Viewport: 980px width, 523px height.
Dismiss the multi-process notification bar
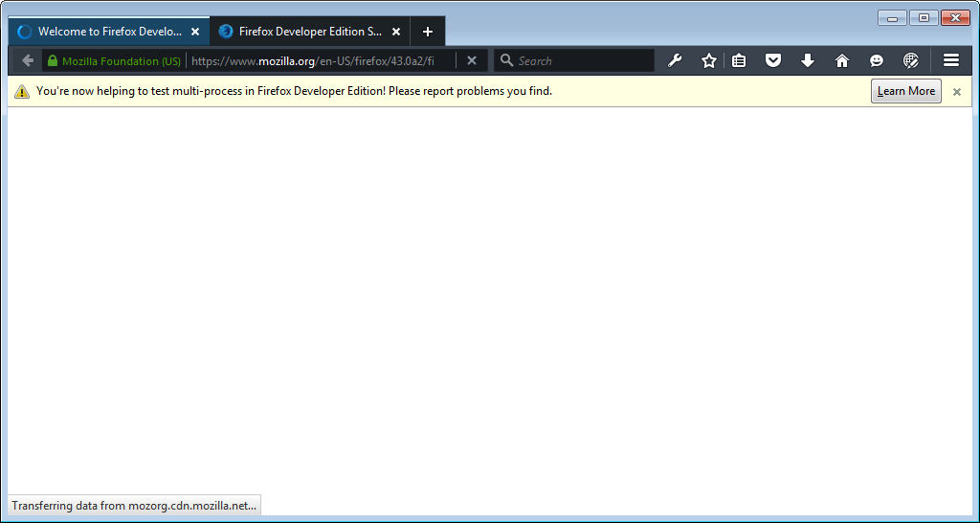click(x=956, y=92)
